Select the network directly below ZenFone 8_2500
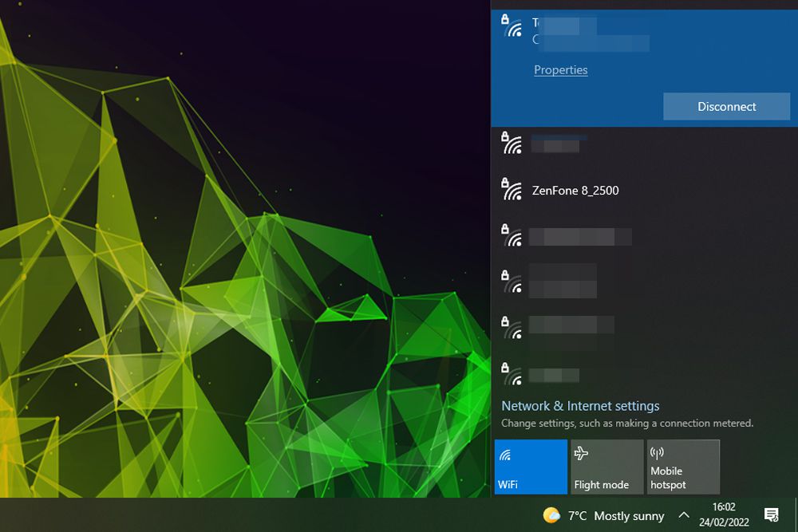Image resolution: width=798 pixels, height=532 pixels. pyautogui.click(x=580, y=237)
